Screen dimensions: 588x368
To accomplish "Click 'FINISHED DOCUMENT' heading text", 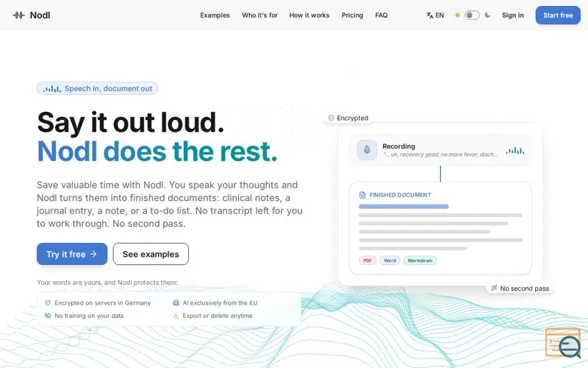I will pyautogui.click(x=400, y=195).
